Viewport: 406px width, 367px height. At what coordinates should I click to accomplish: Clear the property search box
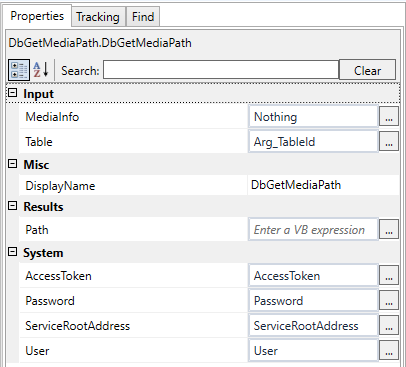(x=367, y=70)
